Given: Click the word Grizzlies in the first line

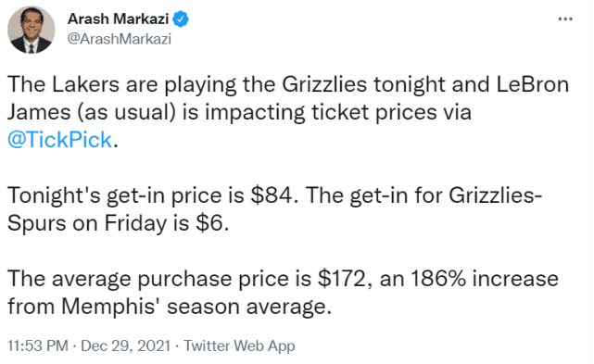Looking at the screenshot, I should (324, 84).
